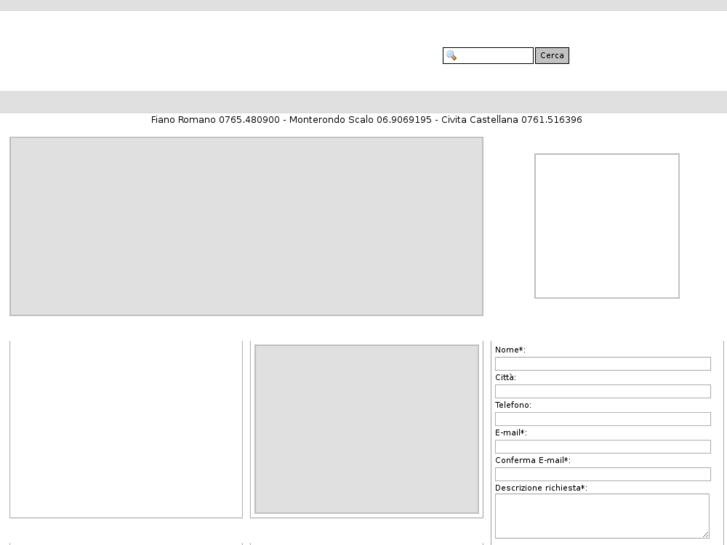The height and width of the screenshot is (545, 727).
Task: Click the large grey banner image placeholder
Action: (x=246, y=226)
